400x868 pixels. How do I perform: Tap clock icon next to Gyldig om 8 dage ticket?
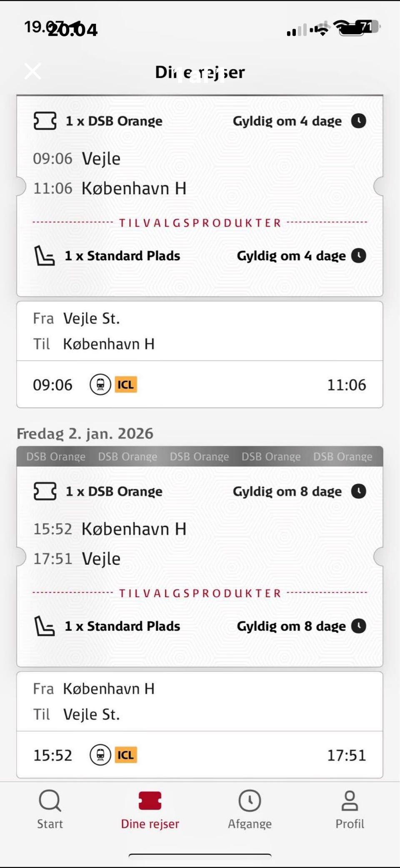click(358, 491)
